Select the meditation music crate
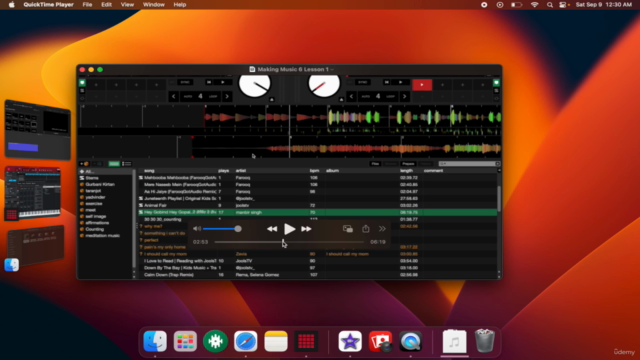The width and height of the screenshot is (640, 360). 102,236
